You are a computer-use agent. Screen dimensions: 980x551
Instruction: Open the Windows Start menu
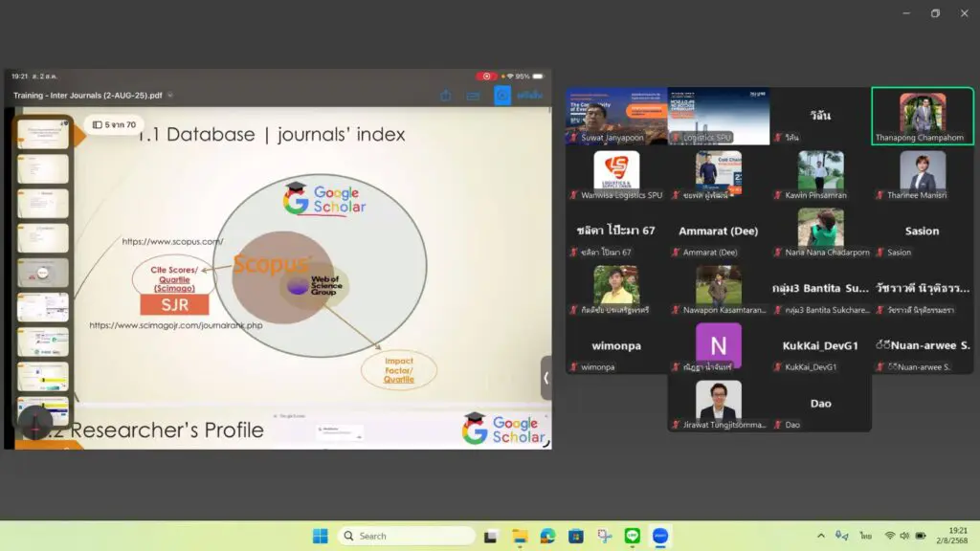pyautogui.click(x=320, y=536)
